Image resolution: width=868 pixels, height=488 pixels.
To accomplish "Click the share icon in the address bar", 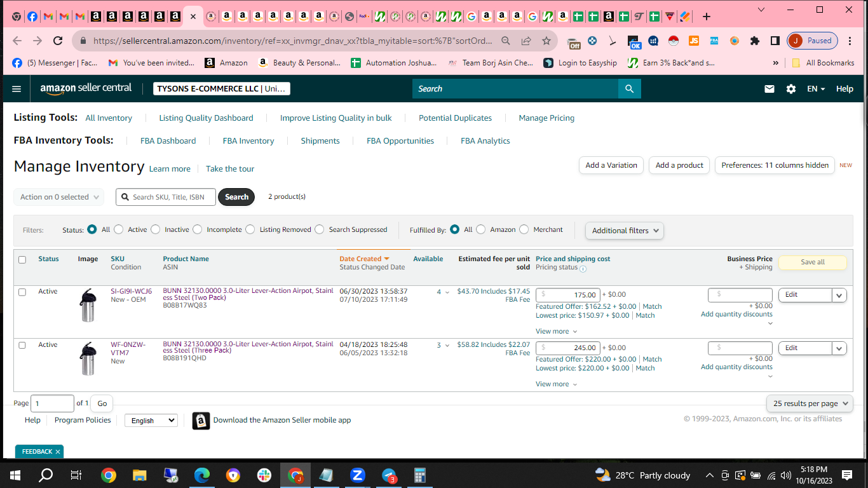I will coord(526,41).
